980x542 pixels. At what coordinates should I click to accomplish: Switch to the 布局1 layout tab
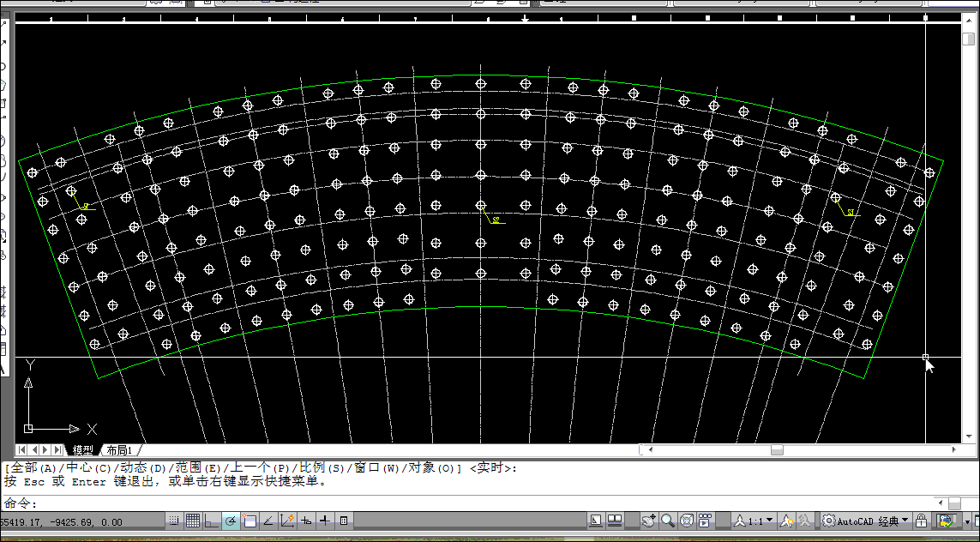tap(119, 450)
